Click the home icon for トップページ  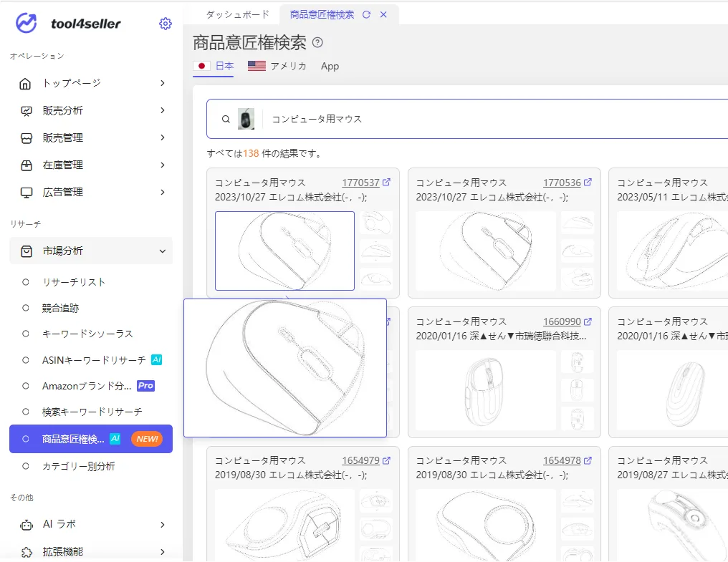(25, 84)
